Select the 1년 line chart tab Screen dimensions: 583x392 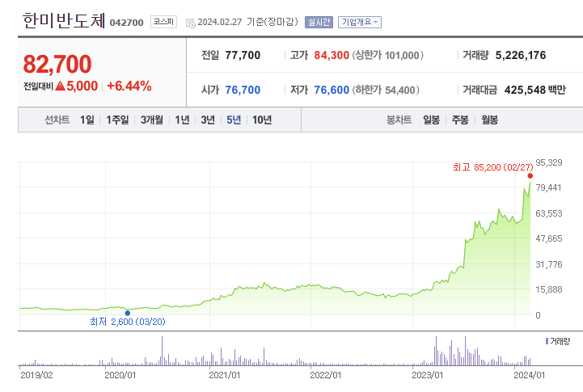coord(182,120)
